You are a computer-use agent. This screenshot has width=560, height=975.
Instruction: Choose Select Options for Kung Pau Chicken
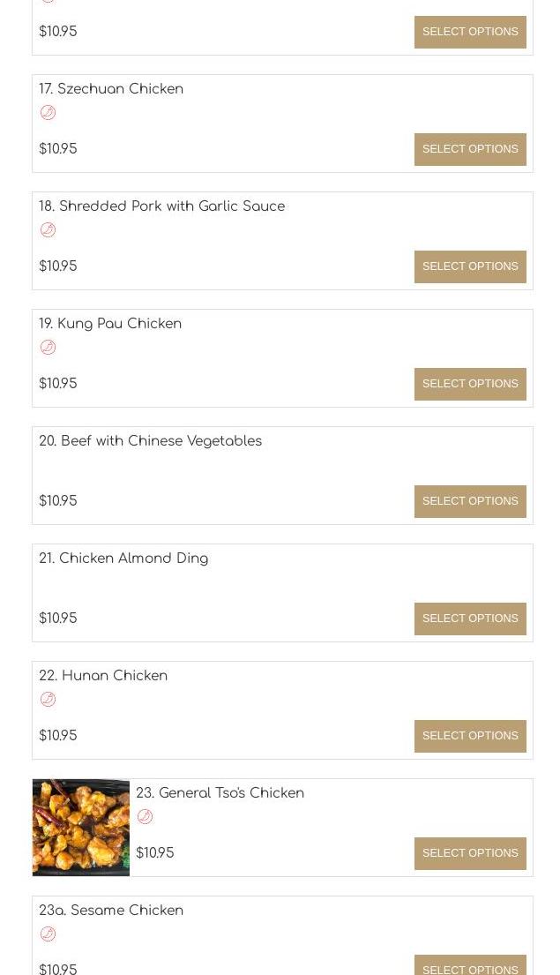(470, 384)
